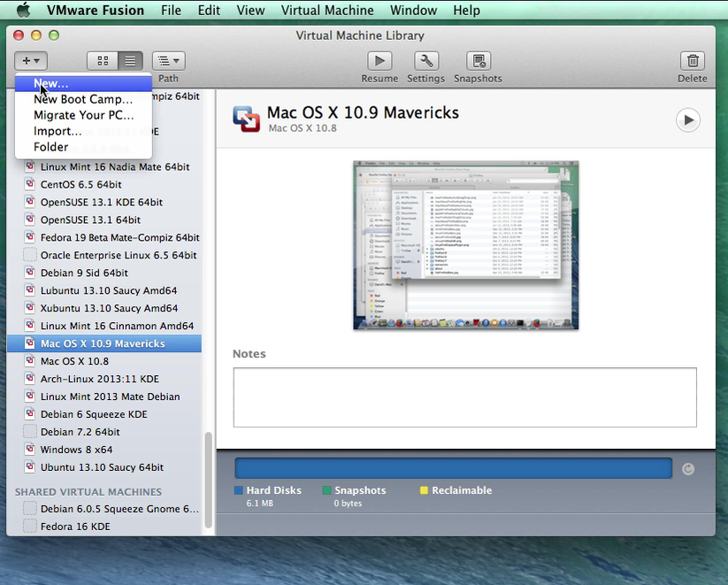Click the icon beside Arch-Linux 2013:11 KDE
The height and width of the screenshot is (585, 728).
pyautogui.click(x=30, y=378)
